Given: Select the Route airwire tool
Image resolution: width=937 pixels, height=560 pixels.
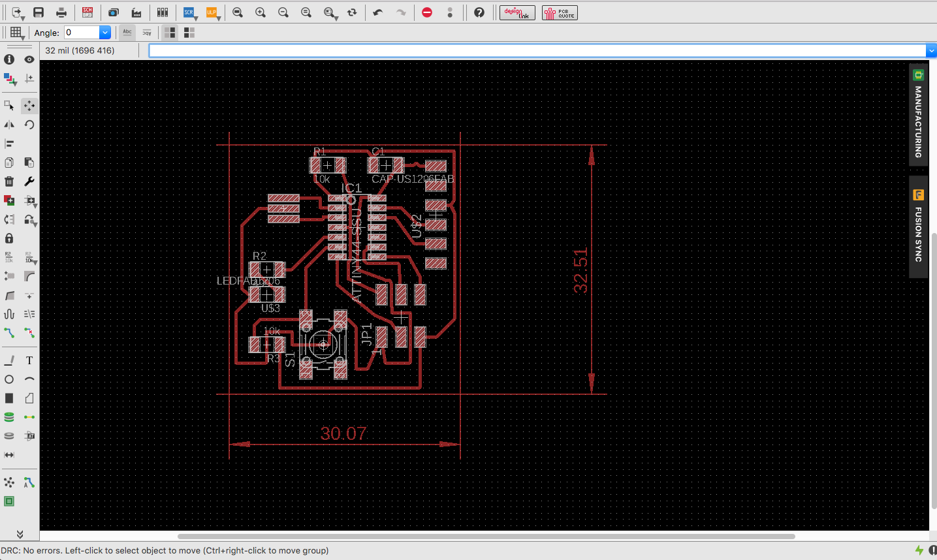Looking at the screenshot, I should pyautogui.click(x=9, y=333).
